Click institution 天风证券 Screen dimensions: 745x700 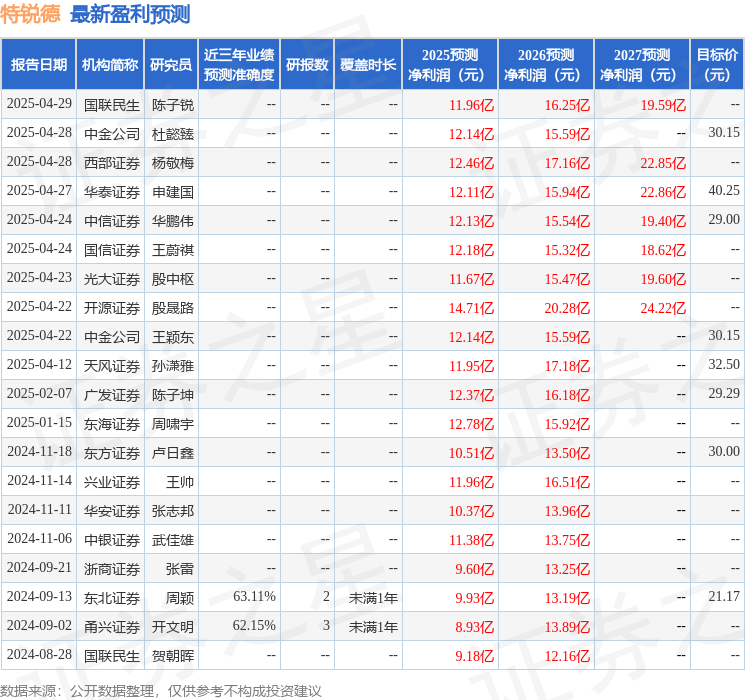tap(112, 366)
